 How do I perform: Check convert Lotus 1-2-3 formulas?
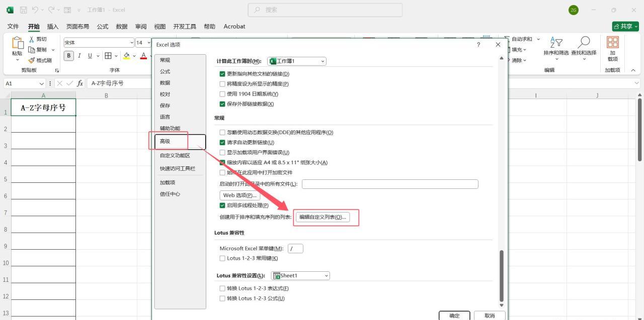[222, 298]
